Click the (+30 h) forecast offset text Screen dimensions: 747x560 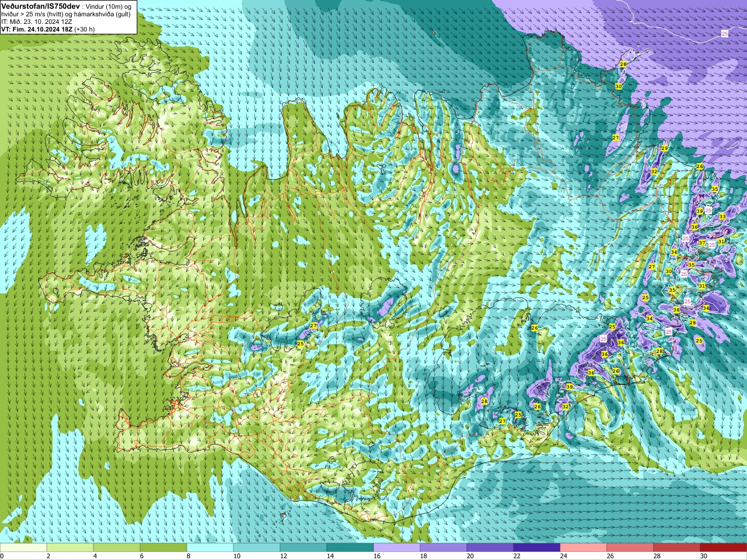pos(85,29)
